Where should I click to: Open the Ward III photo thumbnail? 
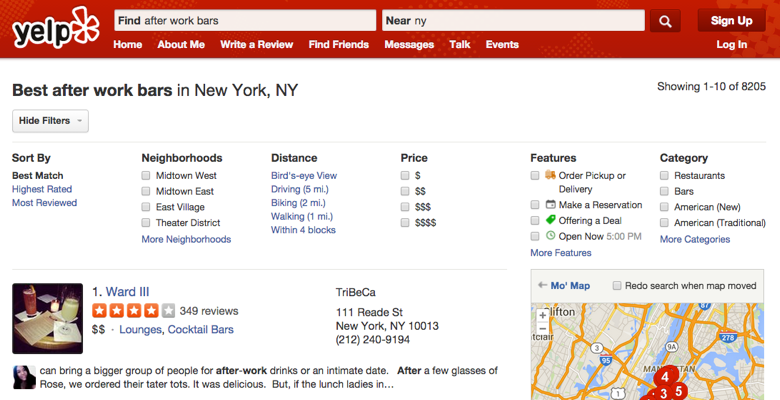click(x=48, y=318)
